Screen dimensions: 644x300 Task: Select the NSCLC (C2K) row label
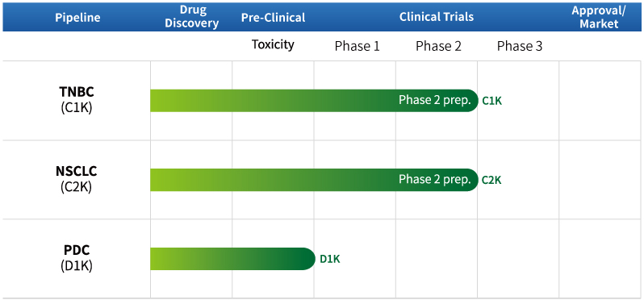(77, 179)
